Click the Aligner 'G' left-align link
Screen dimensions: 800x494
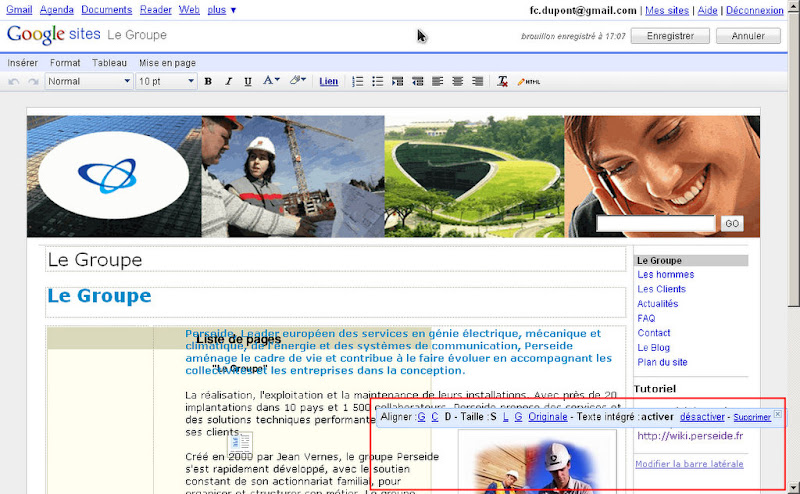(x=421, y=417)
